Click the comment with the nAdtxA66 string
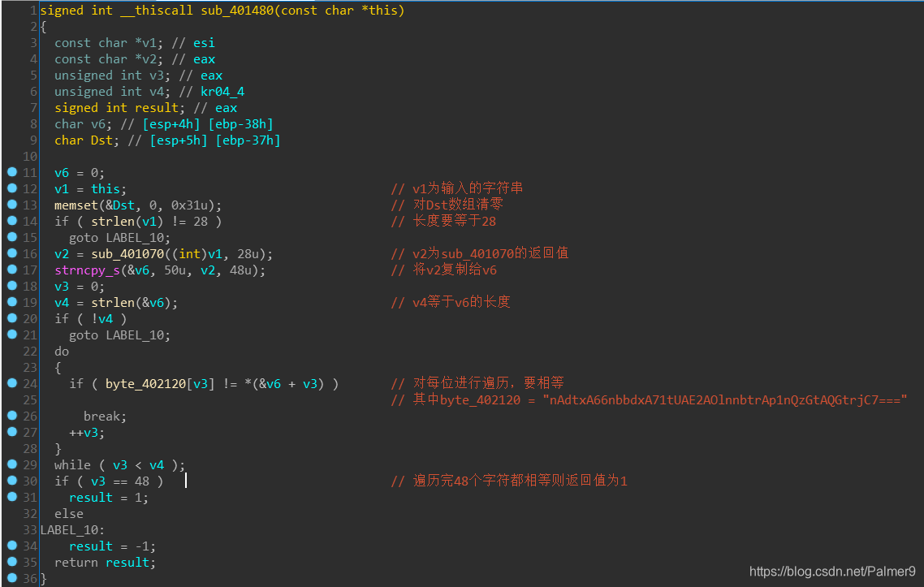Viewport: 924px width, 587px height. [x=650, y=399]
